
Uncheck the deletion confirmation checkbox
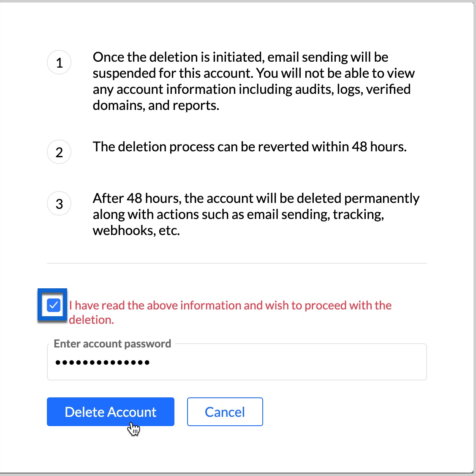[x=54, y=305]
